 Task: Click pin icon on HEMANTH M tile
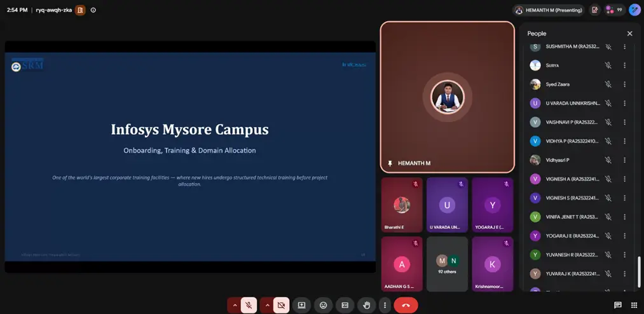[x=390, y=163]
